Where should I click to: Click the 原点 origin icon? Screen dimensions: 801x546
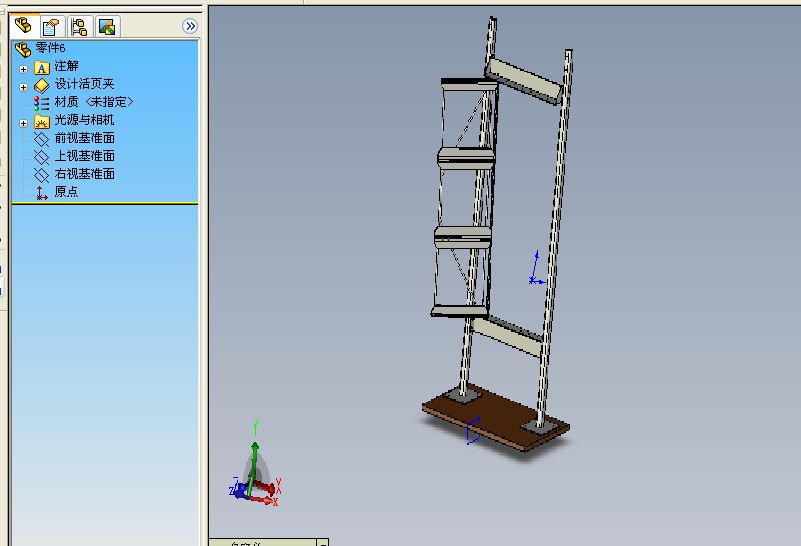point(41,193)
